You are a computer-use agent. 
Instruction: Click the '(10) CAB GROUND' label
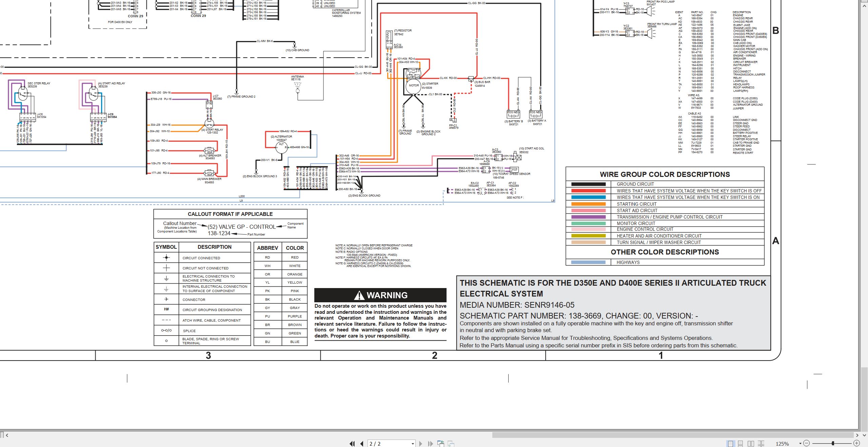[x=297, y=50]
